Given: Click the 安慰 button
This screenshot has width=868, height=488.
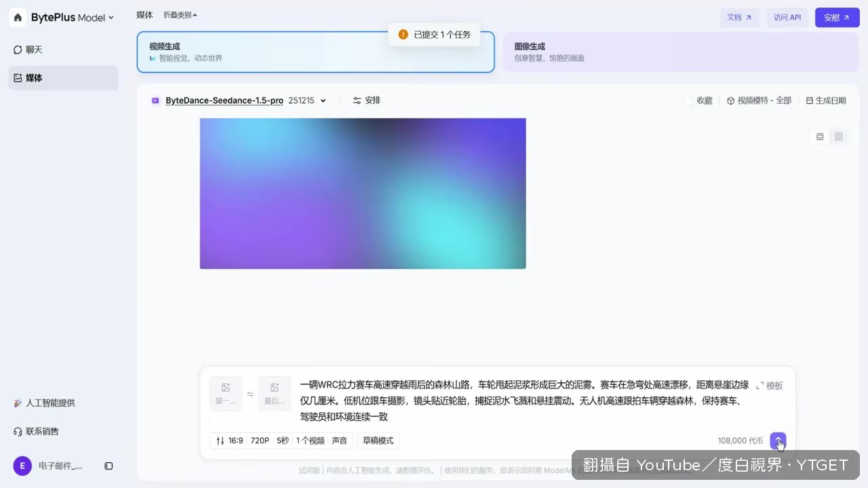Looking at the screenshot, I should [x=837, y=18].
